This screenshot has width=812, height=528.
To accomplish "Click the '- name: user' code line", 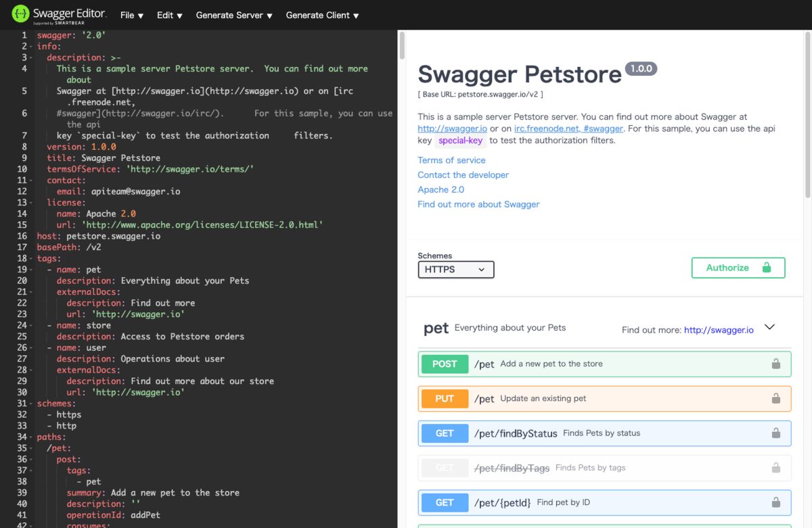I will pos(76,347).
